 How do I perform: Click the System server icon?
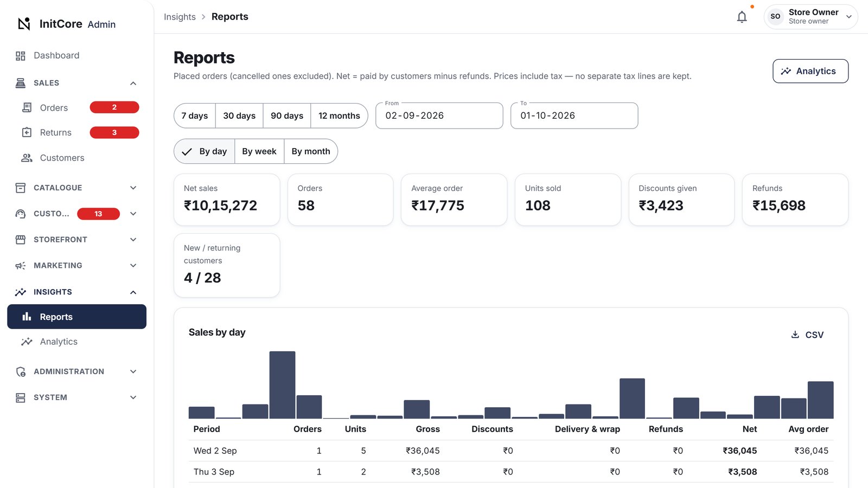(x=21, y=397)
